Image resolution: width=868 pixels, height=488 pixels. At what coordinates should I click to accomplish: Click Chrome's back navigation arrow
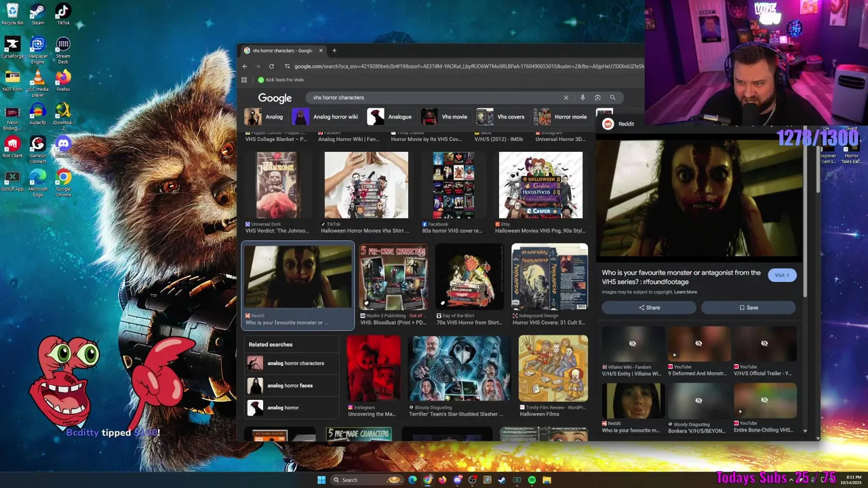(245, 66)
